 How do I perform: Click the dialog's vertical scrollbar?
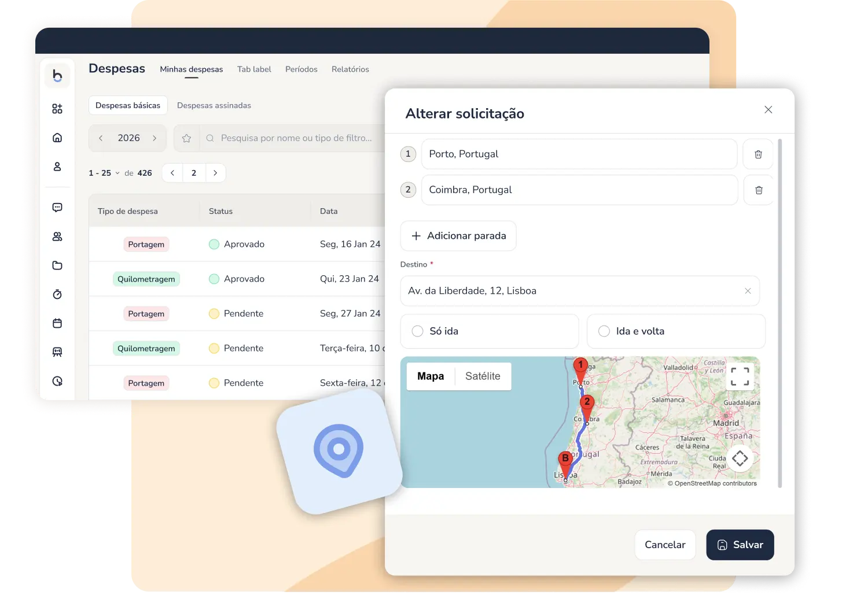pos(780,313)
